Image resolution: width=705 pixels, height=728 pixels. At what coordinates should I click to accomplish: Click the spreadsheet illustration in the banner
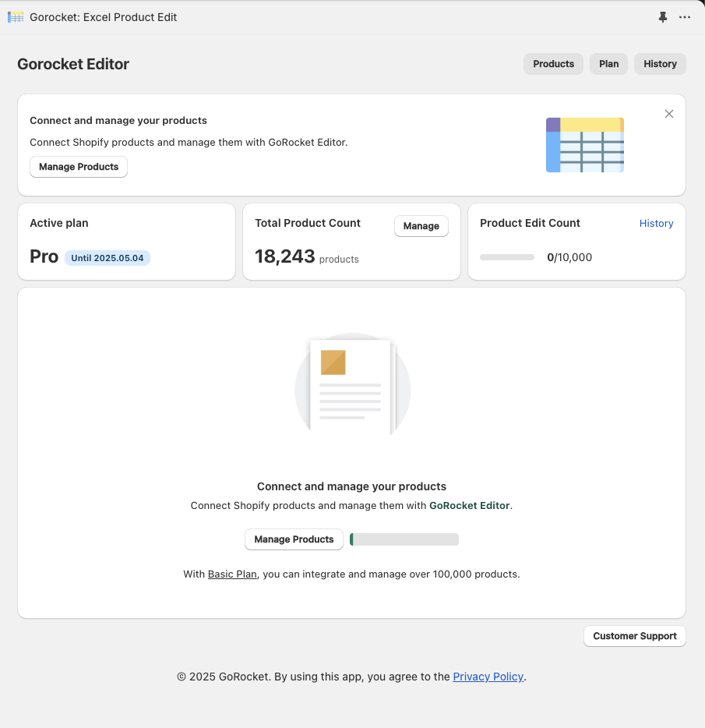point(585,145)
